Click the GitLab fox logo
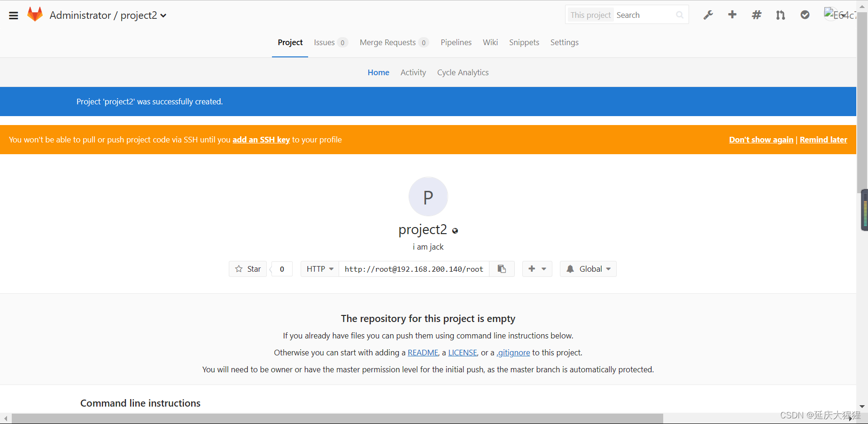The image size is (868, 424). (x=35, y=15)
